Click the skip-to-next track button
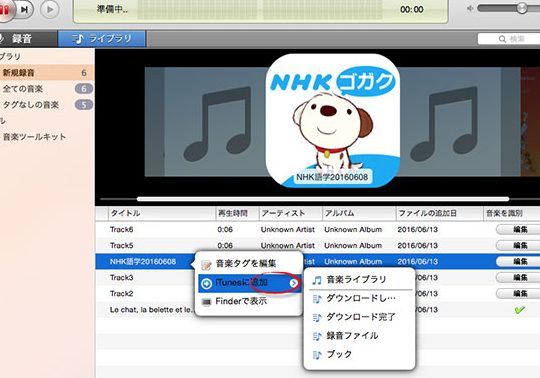This screenshot has height=378, width=540. tap(24, 9)
